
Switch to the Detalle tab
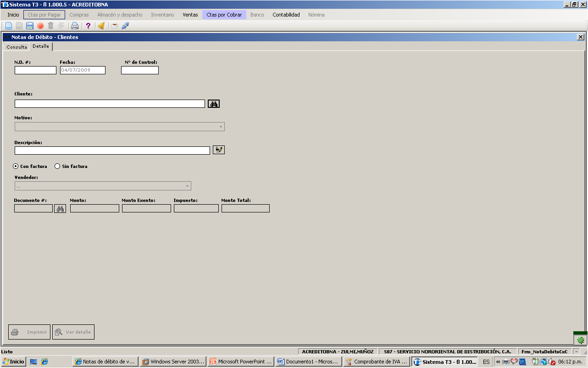41,46
